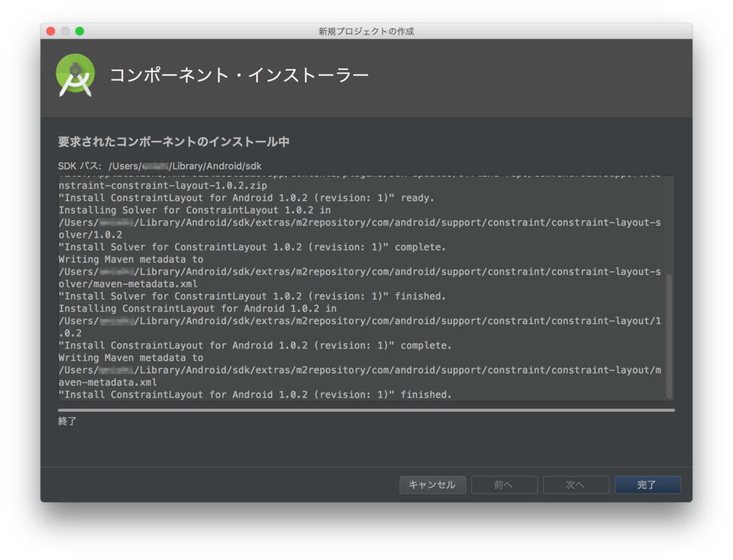
Task: Click log line "olver/maven-metadata.xml"
Action: [128, 284]
